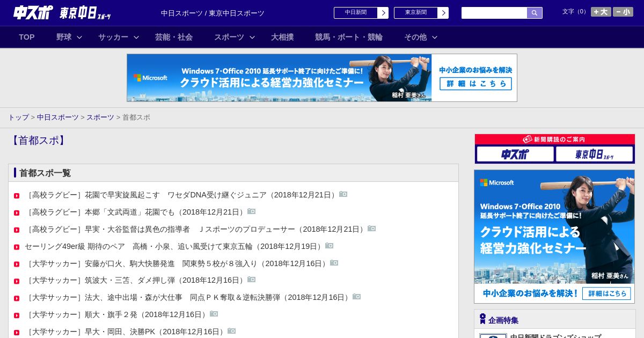
Task: Focus the header search input field
Action: [494, 13]
